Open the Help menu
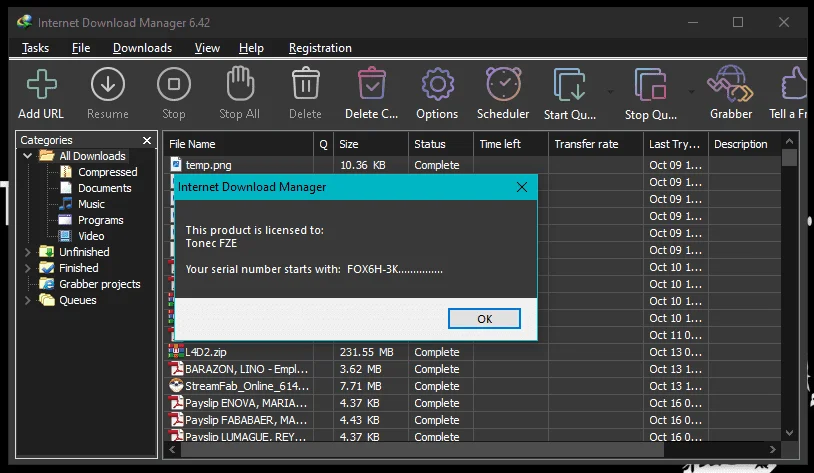The image size is (814, 473). coord(251,48)
